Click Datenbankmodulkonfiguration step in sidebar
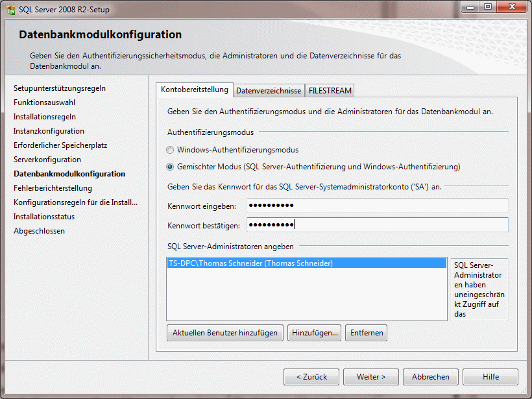The height and width of the screenshot is (399, 532). click(69, 174)
